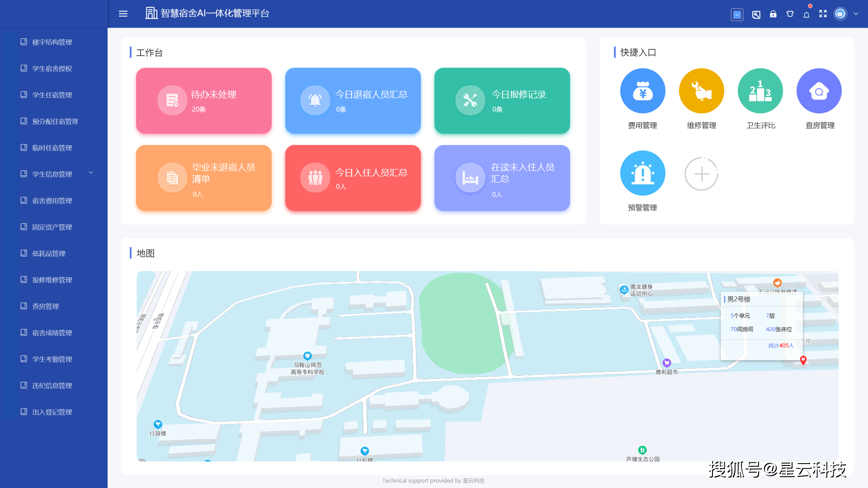
Task: Open the 待办未处理 card
Action: click(x=203, y=101)
